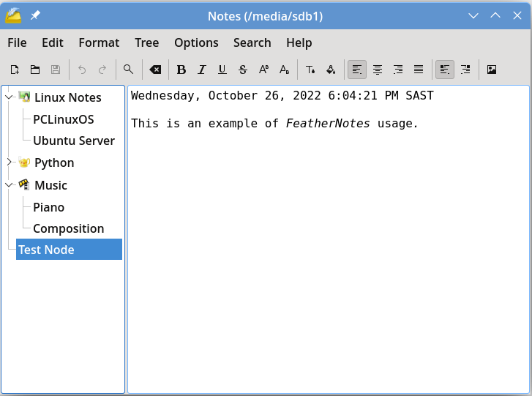Image resolution: width=532 pixels, height=396 pixels.
Task: Click the Insert Image icon
Action: click(x=492, y=70)
